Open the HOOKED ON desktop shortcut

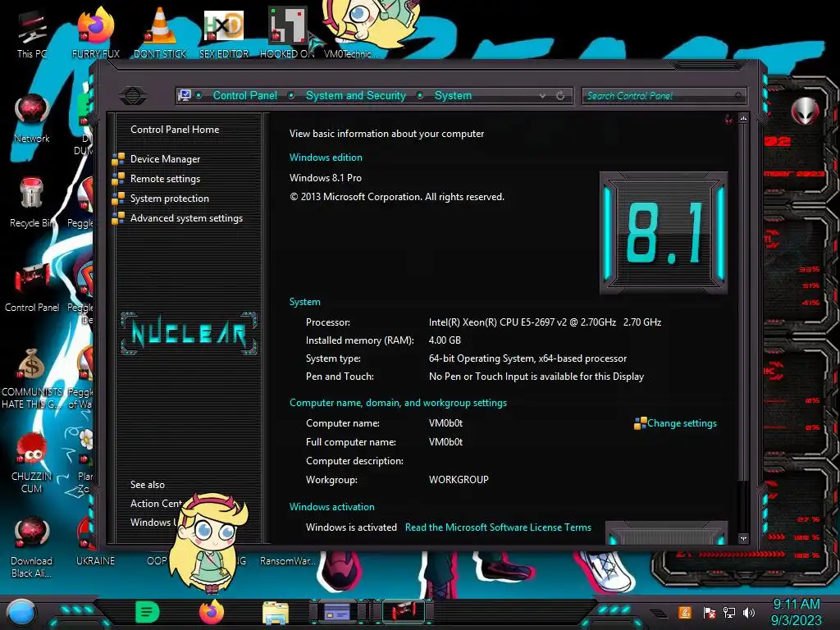coord(287,33)
